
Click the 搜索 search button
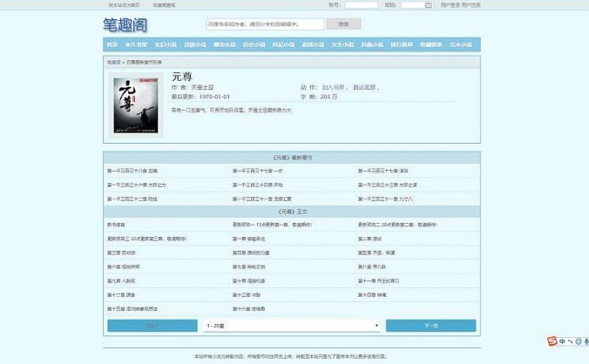pos(343,24)
